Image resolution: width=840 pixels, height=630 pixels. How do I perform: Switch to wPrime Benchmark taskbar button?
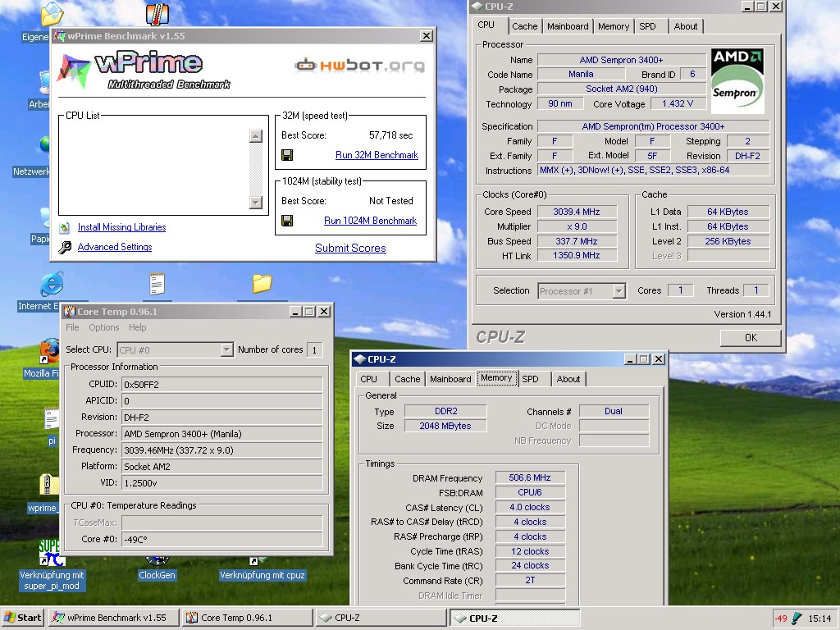click(x=113, y=618)
